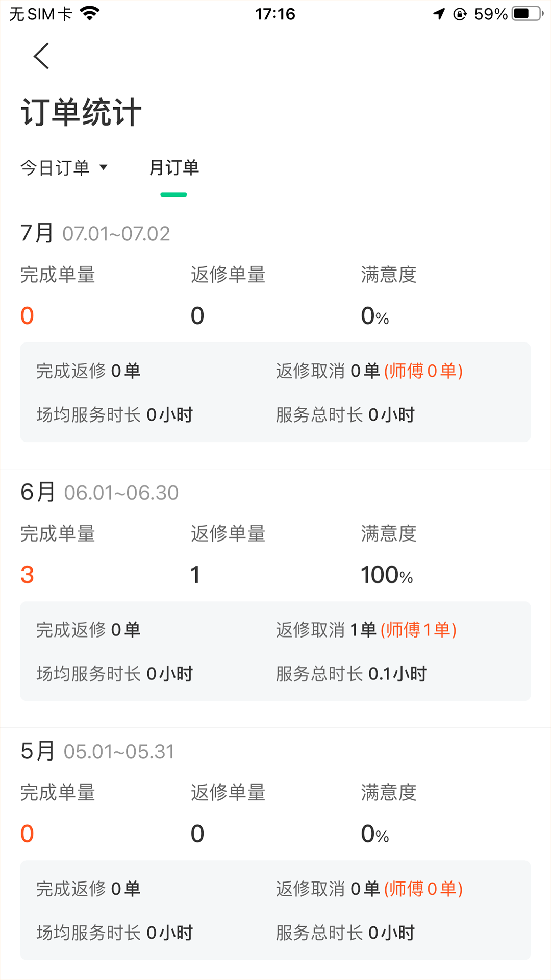Expand the 今日订单 dropdown arrow
Viewport: 551px width, 980px height.
point(104,167)
